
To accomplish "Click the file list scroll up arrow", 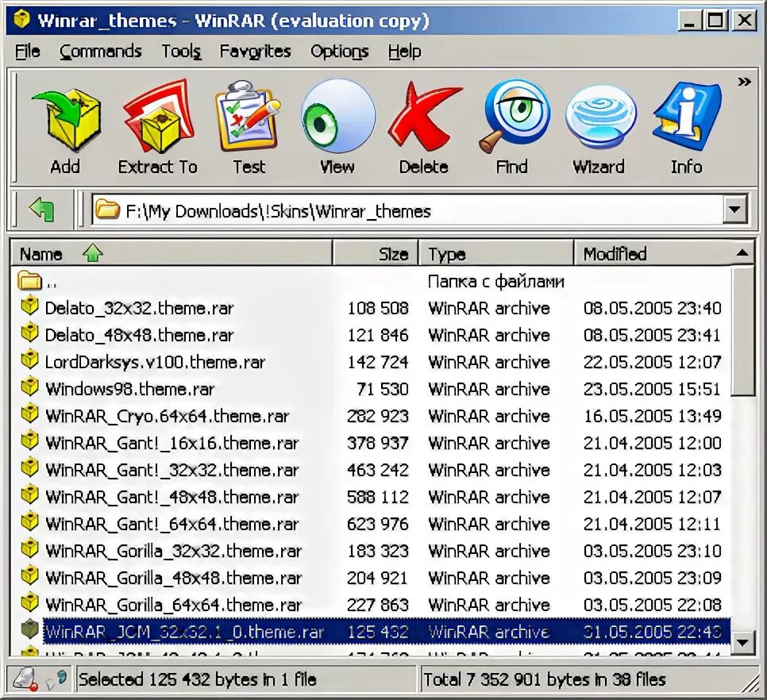I will 742,253.
